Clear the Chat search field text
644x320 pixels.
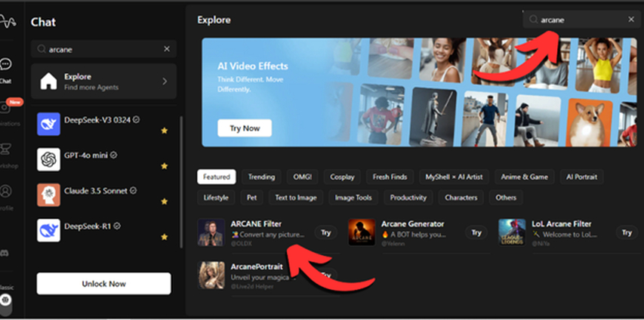pos(167,49)
